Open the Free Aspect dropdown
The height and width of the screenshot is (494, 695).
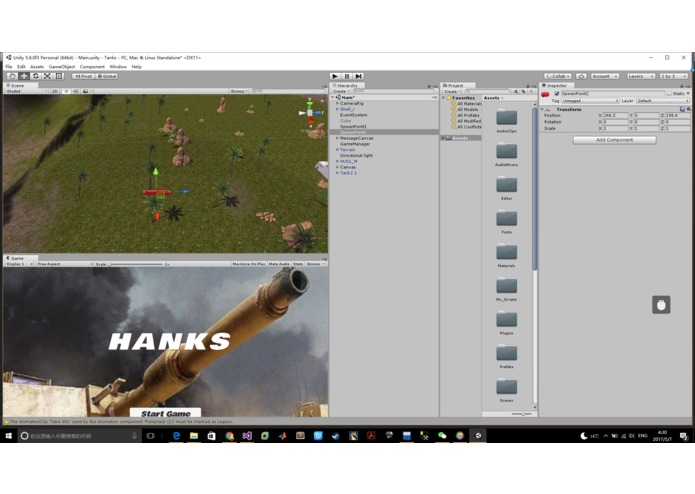(x=65, y=264)
